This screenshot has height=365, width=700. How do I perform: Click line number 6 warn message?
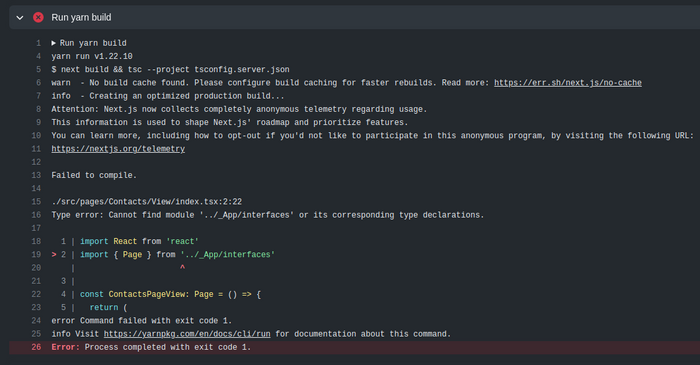pyautogui.click(x=38, y=83)
